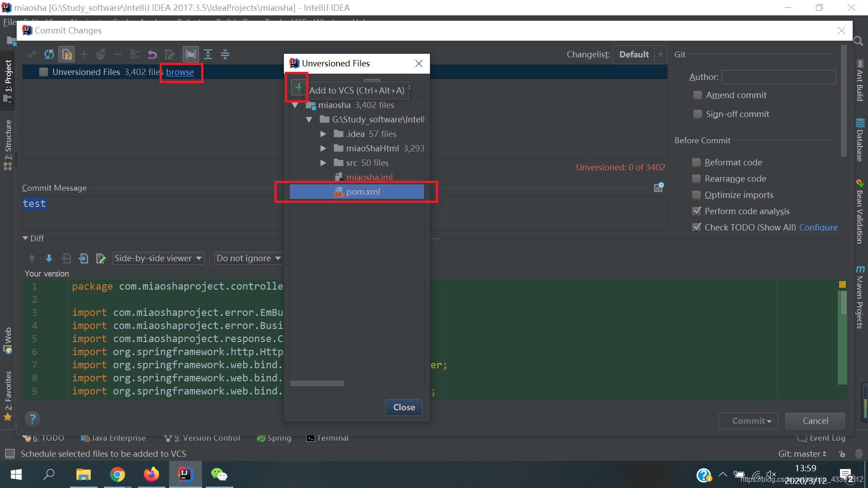Check the Unversioned Files checkbox
The width and height of the screenshot is (868, 488).
tap(44, 72)
